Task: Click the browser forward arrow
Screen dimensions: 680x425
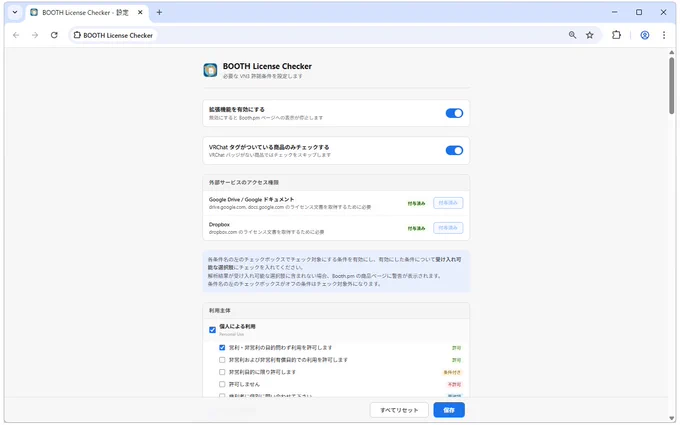Action: point(35,35)
